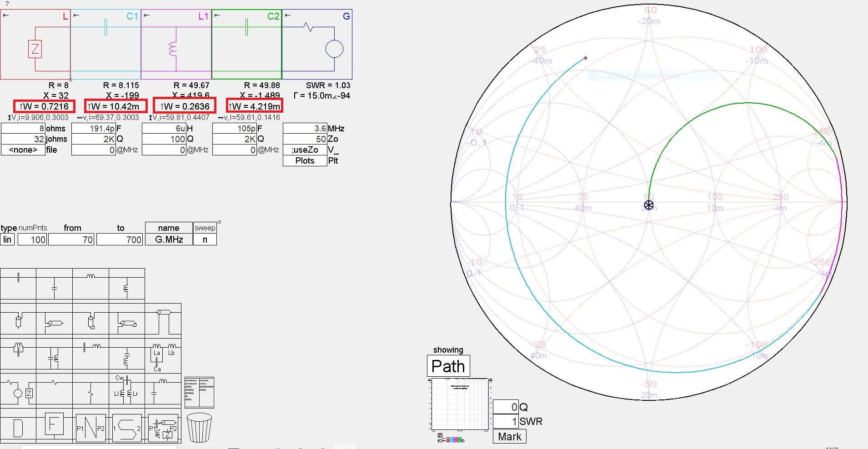Viewport: 868px width, 449px height.
Task: Select the series inductor component in palette
Action: (x=91, y=284)
